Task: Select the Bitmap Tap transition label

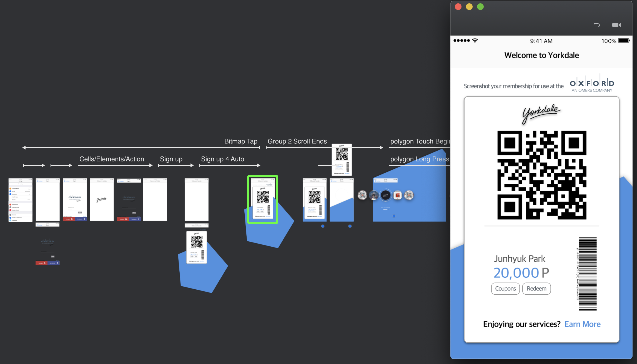Action: click(x=241, y=141)
